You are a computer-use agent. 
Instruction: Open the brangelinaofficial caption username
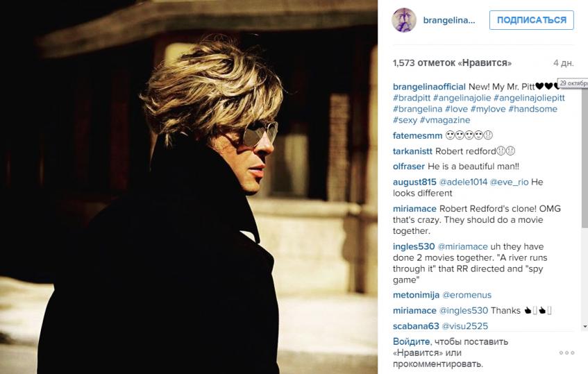tap(429, 87)
